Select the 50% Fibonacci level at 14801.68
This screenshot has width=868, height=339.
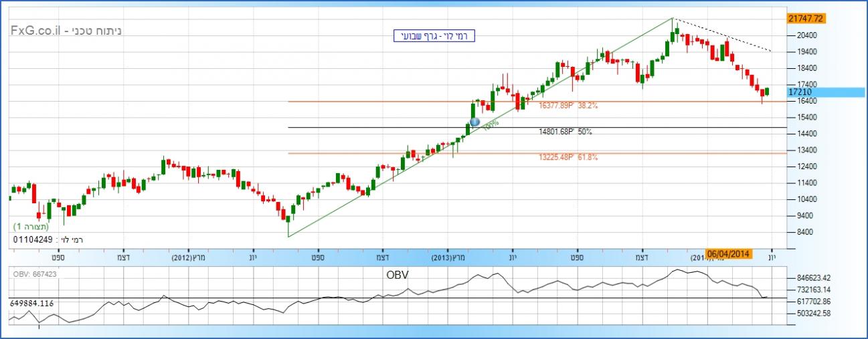(x=565, y=132)
